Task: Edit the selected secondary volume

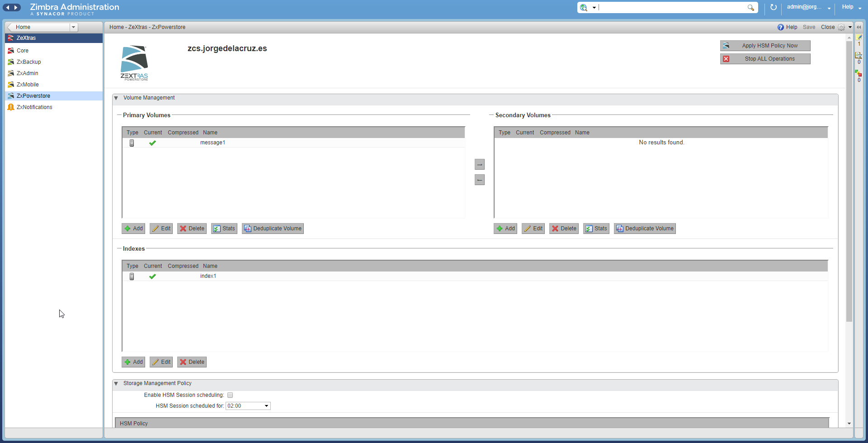Action: point(533,229)
